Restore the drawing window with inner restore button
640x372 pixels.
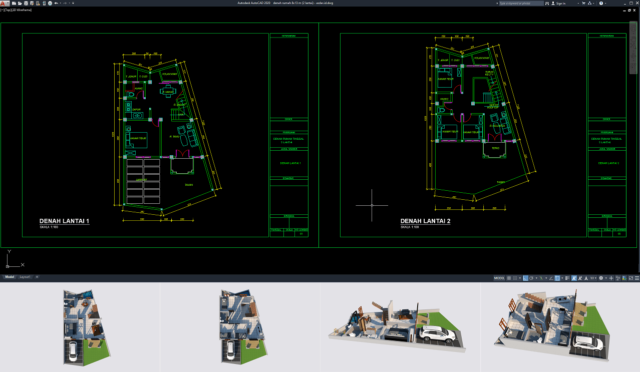point(629,10)
